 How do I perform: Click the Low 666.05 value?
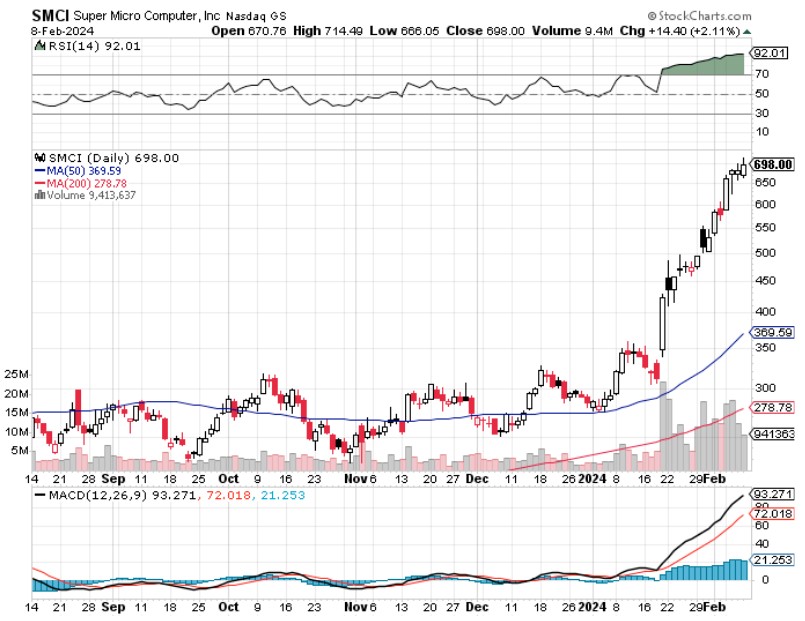(405, 31)
